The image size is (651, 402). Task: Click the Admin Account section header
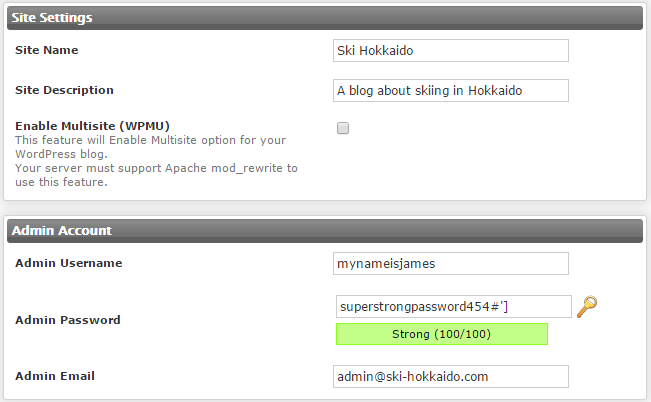325,231
